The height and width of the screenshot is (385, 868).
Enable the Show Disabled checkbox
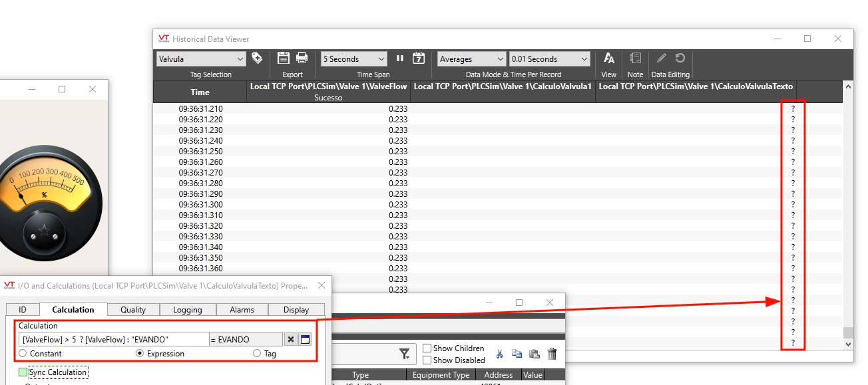[x=427, y=360]
